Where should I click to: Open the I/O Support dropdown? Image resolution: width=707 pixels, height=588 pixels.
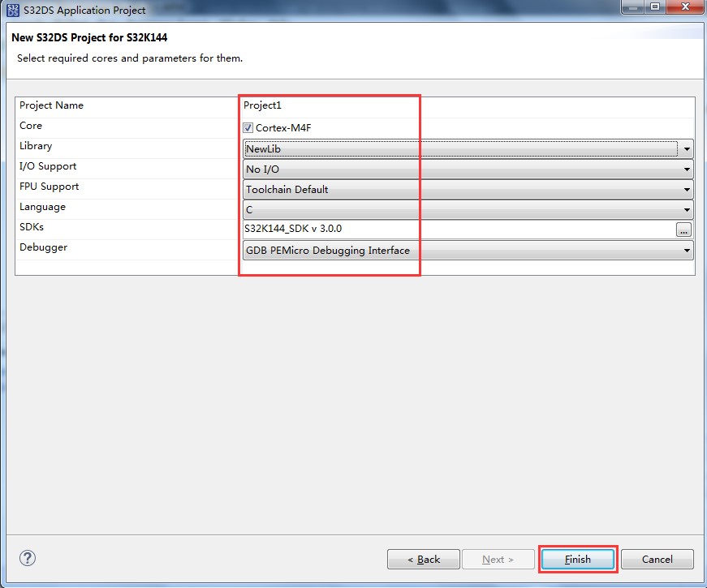(x=468, y=169)
